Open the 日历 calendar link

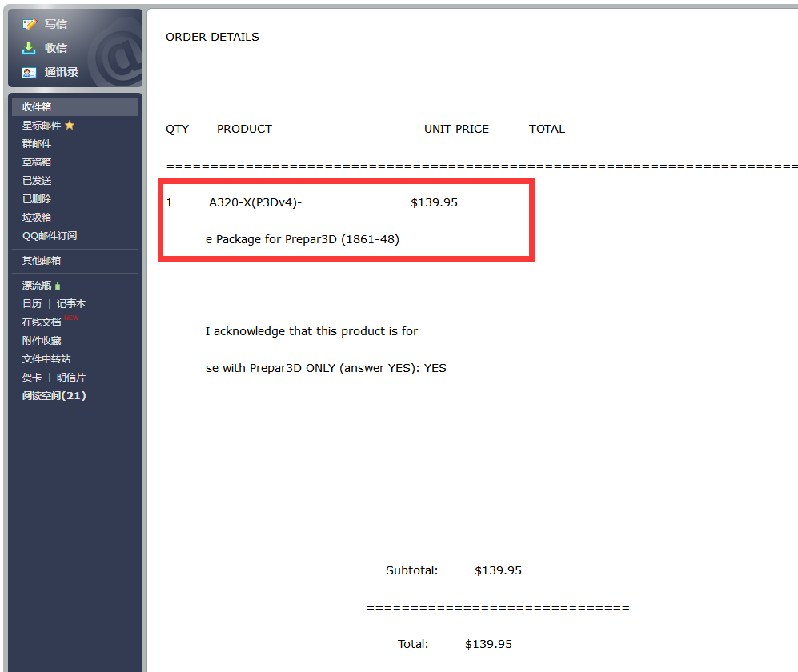[x=32, y=304]
